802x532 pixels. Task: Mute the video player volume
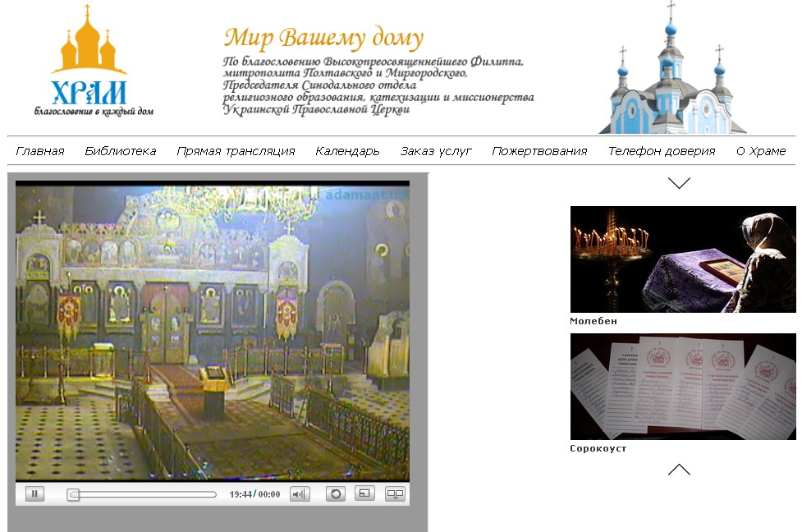coord(300,494)
